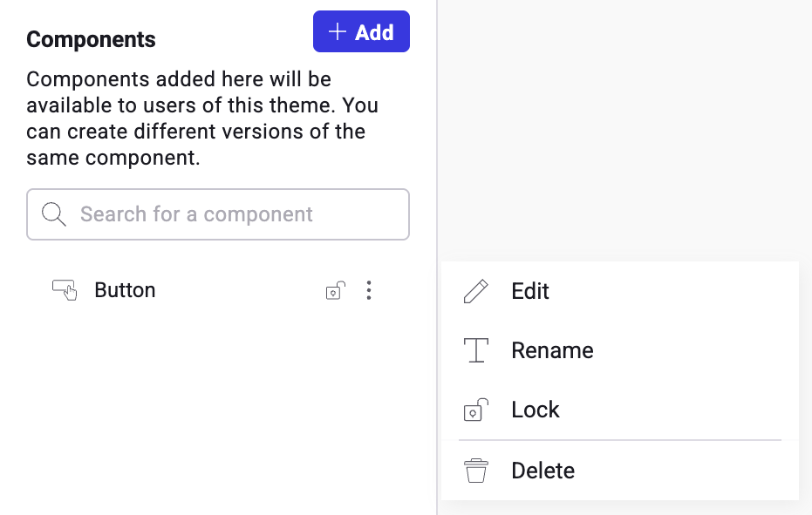Choose Edit from the context menu

pos(530,291)
